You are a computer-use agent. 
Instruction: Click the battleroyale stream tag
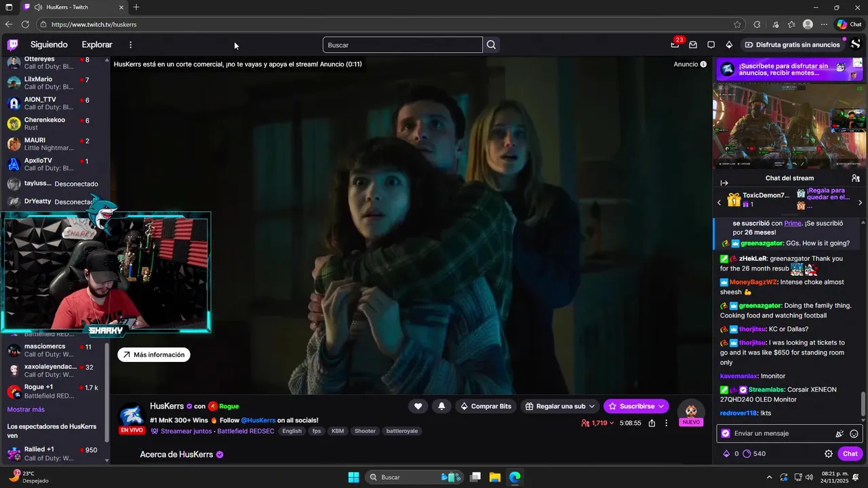click(402, 431)
